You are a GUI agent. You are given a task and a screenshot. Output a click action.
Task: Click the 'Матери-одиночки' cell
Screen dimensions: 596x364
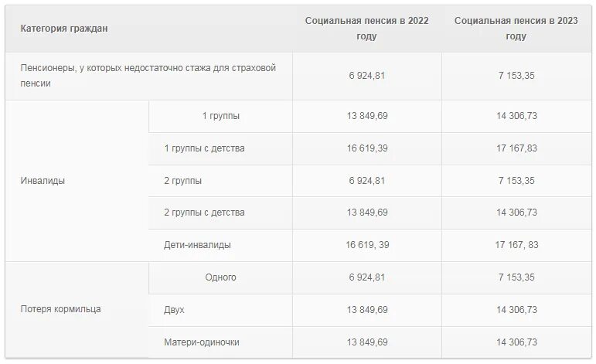(x=202, y=342)
